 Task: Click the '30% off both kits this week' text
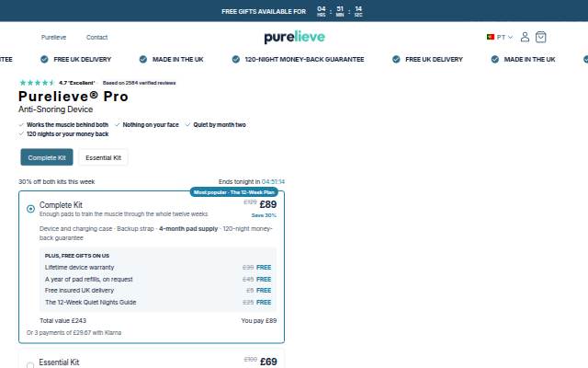[57, 182]
